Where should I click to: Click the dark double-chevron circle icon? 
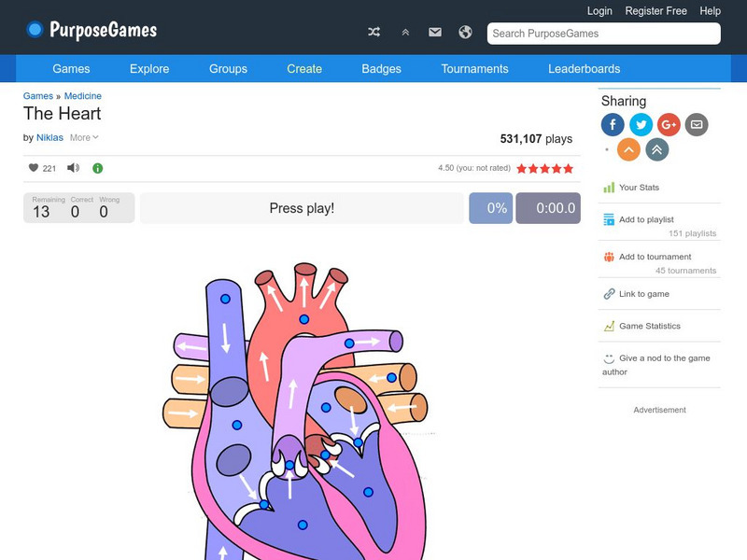pos(655,148)
